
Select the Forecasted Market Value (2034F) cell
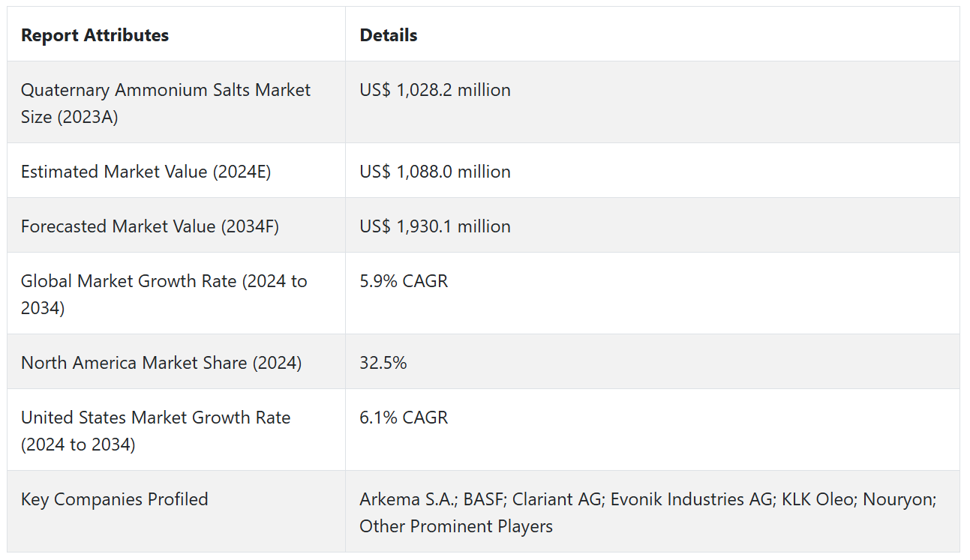coord(150,226)
